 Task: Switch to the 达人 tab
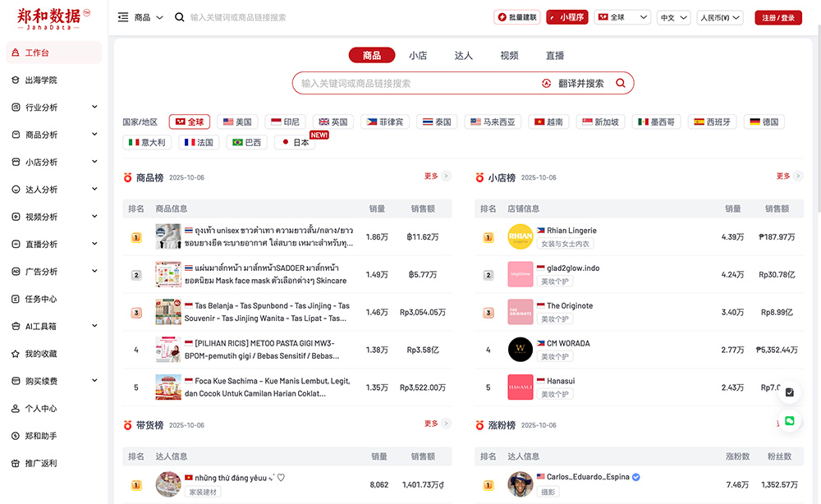[x=464, y=55]
